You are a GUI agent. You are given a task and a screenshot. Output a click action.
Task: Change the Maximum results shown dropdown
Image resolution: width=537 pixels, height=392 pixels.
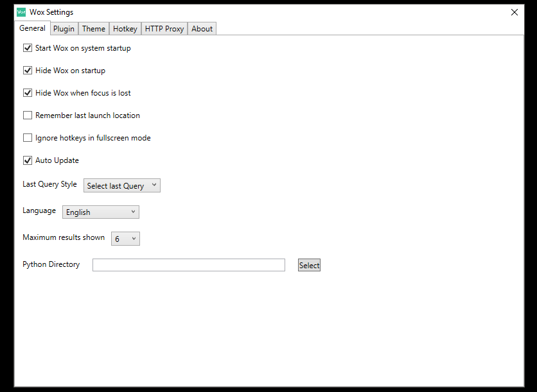(x=125, y=239)
